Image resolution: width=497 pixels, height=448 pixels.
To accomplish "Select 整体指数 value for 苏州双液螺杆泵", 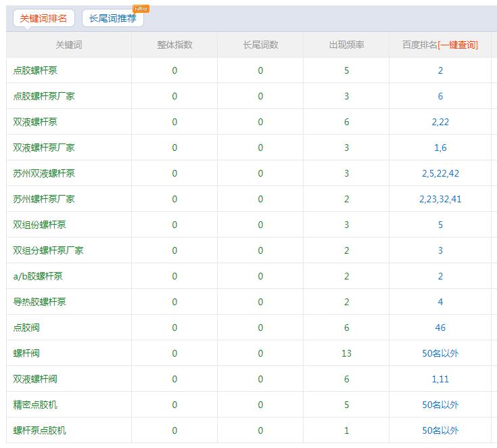I will coord(174,173).
